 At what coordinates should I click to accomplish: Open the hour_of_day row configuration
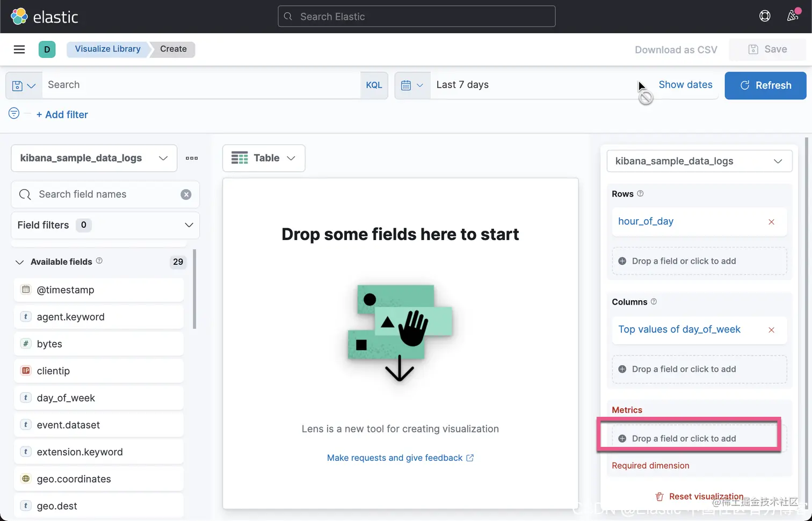click(646, 221)
